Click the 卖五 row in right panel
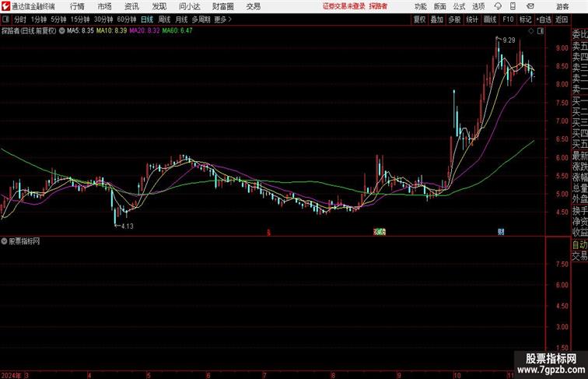The height and width of the screenshot is (379, 588). pyautogui.click(x=579, y=46)
